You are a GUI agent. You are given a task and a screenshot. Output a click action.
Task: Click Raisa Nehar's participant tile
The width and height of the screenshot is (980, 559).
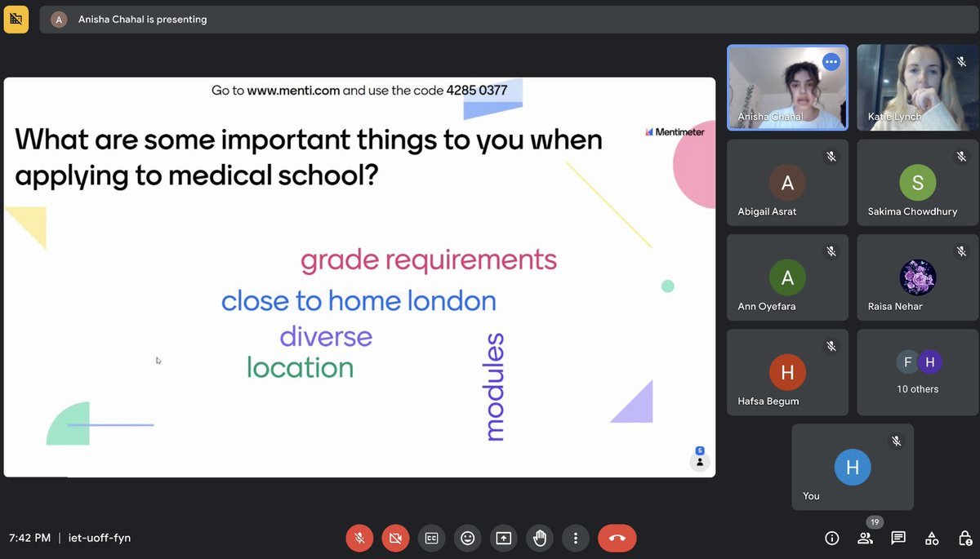[917, 277]
